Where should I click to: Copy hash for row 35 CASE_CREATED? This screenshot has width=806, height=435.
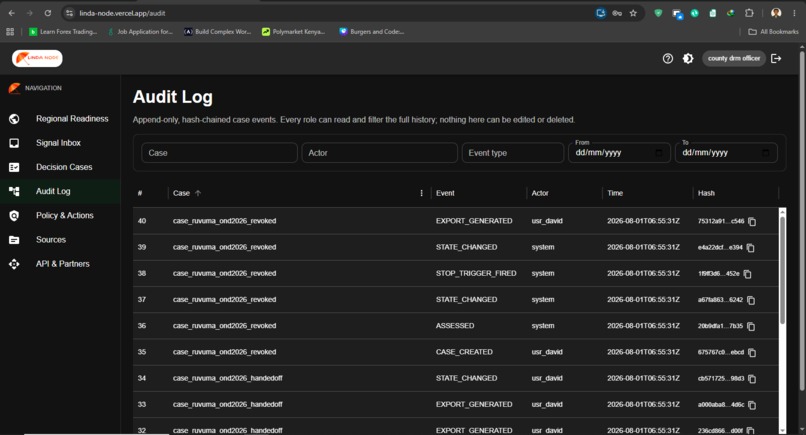tap(752, 353)
